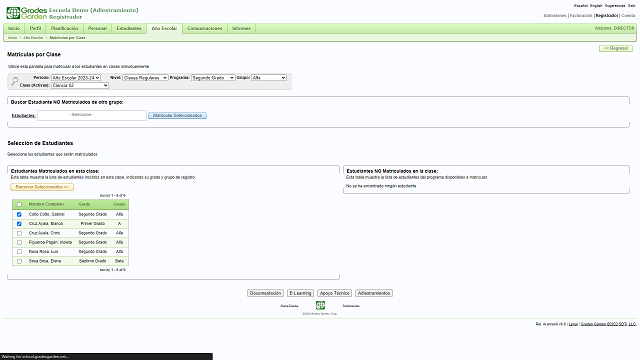Uncheck the Cruz Ayala, Blanca checkbox
The width and height of the screenshot is (640, 360).
click(19, 224)
